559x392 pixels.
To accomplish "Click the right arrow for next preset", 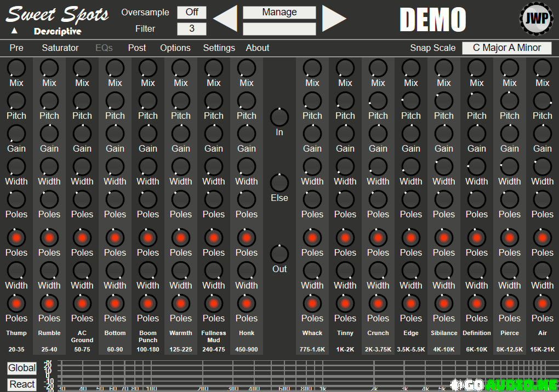I will click(x=334, y=19).
